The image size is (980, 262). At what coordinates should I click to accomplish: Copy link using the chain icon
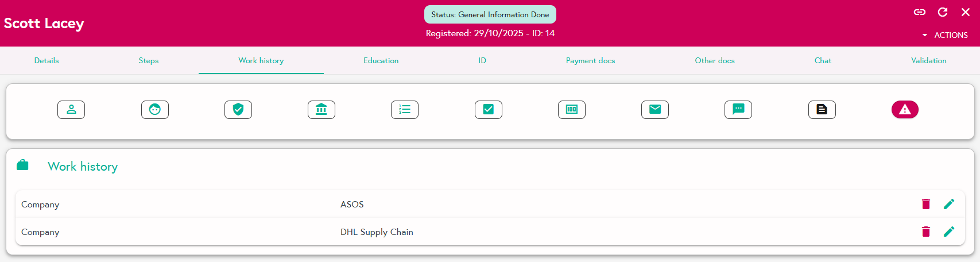click(x=920, y=12)
